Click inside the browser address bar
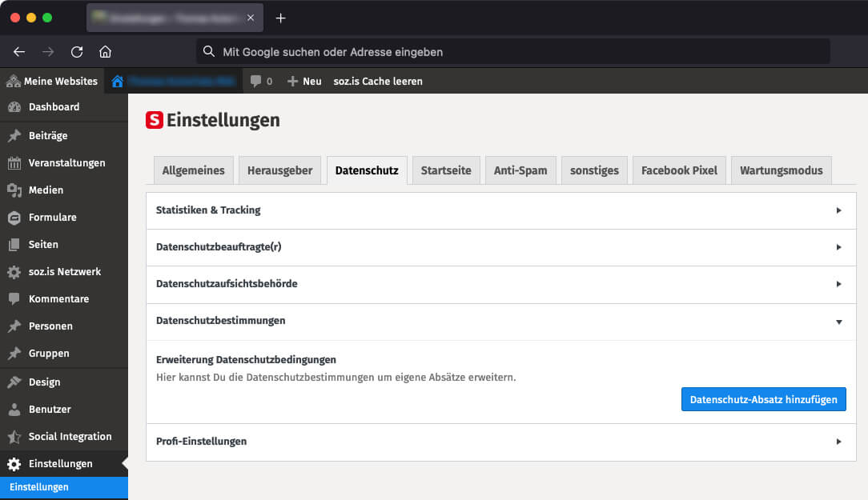 512,51
